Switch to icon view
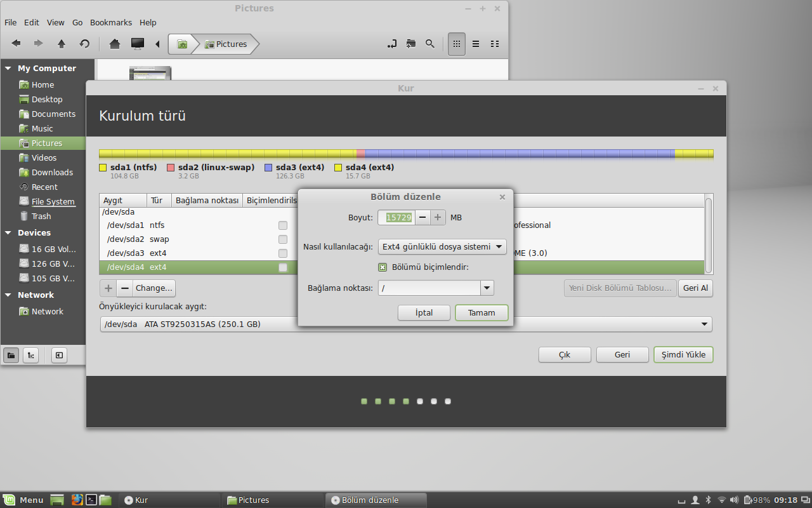The height and width of the screenshot is (508, 812). tap(456, 44)
